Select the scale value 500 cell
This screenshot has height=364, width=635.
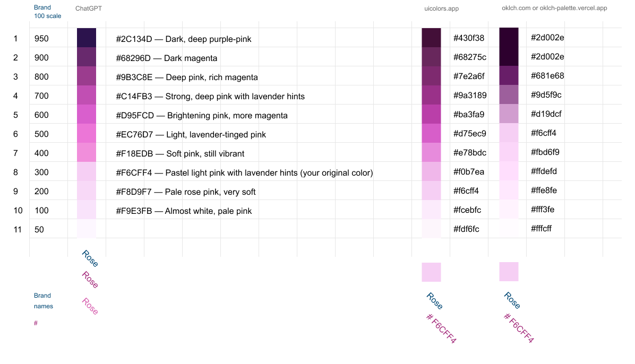click(x=41, y=134)
